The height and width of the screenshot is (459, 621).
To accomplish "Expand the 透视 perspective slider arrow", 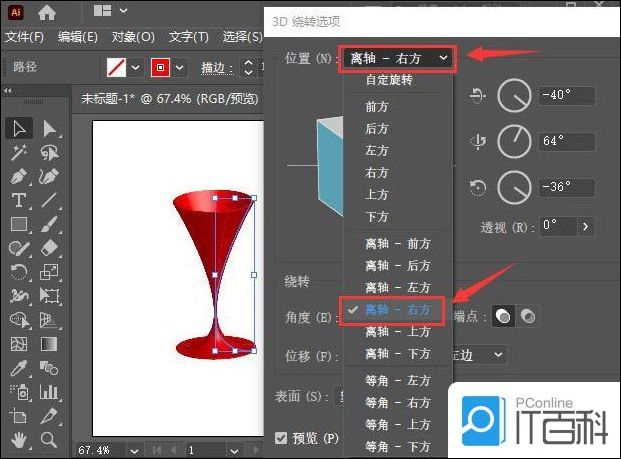I will click(x=585, y=227).
